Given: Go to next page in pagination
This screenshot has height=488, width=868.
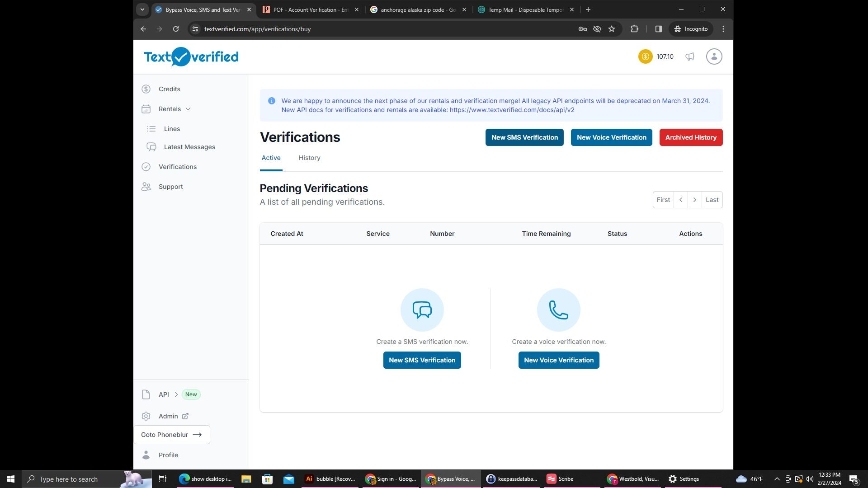Looking at the screenshot, I should click(694, 200).
